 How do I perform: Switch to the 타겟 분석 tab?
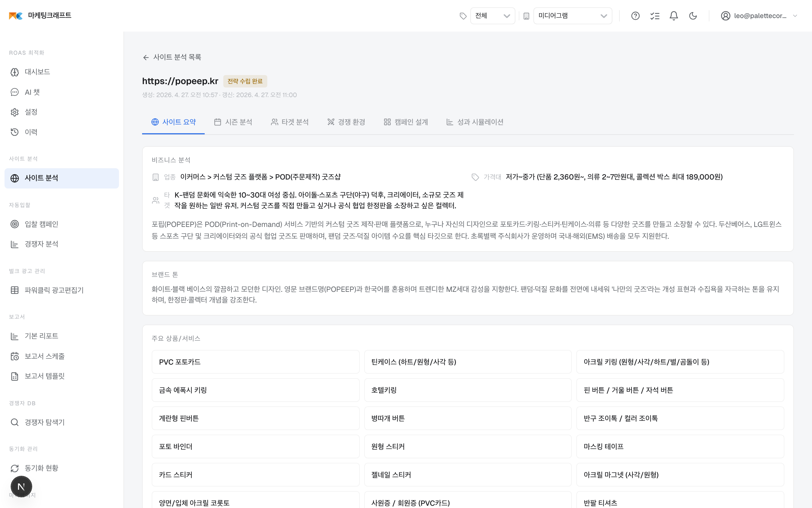[x=290, y=122]
